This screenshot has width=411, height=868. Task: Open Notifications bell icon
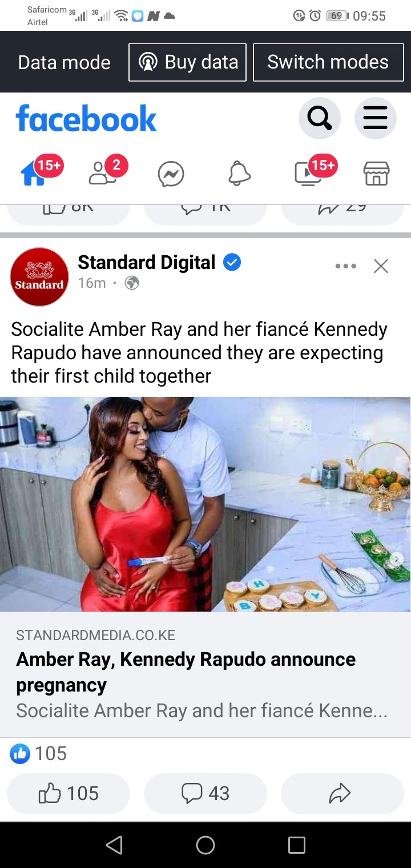tap(240, 174)
